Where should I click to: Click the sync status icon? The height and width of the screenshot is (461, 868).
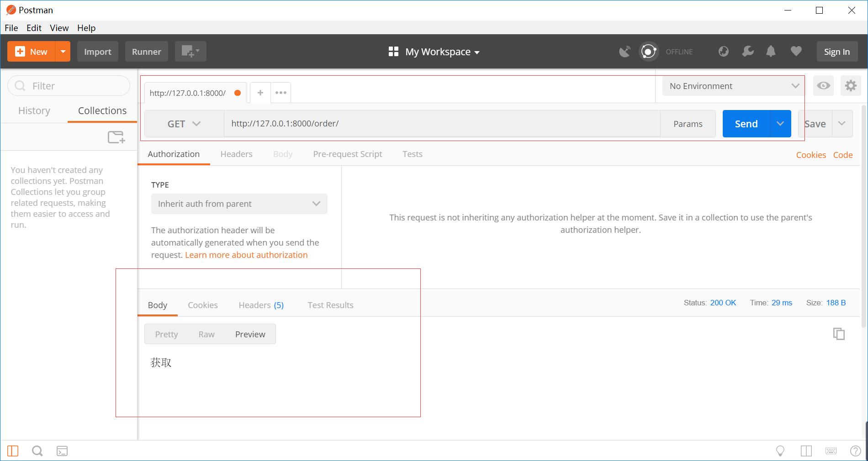tap(648, 52)
